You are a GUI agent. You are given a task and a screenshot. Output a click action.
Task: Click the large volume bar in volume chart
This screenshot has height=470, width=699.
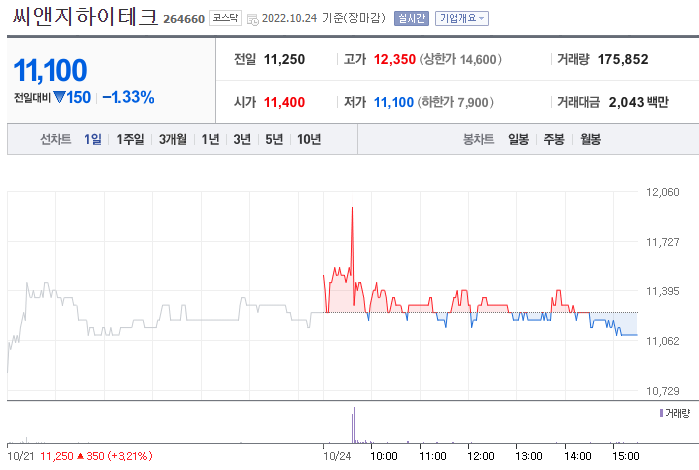click(354, 425)
